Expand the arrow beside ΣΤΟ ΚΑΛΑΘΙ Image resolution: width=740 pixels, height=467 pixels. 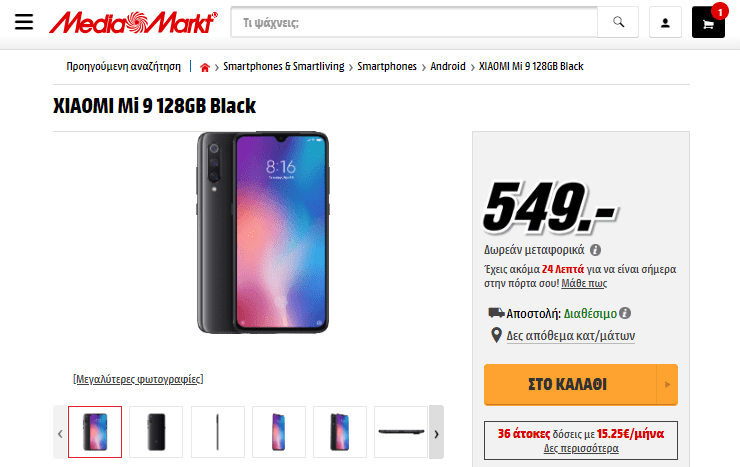coord(667,384)
